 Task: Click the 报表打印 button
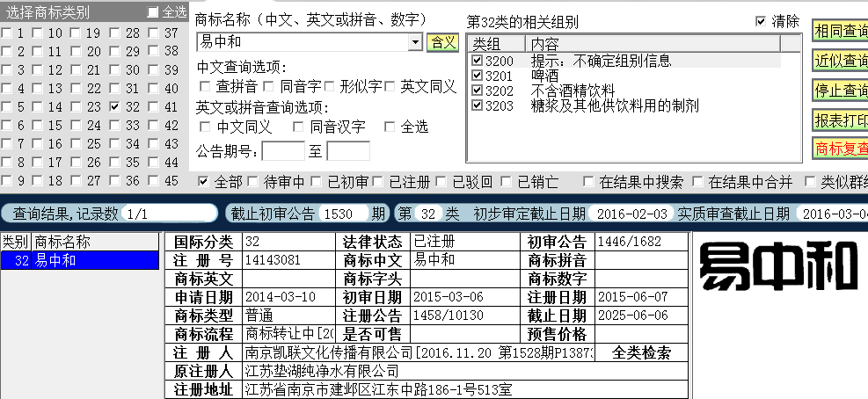click(841, 120)
